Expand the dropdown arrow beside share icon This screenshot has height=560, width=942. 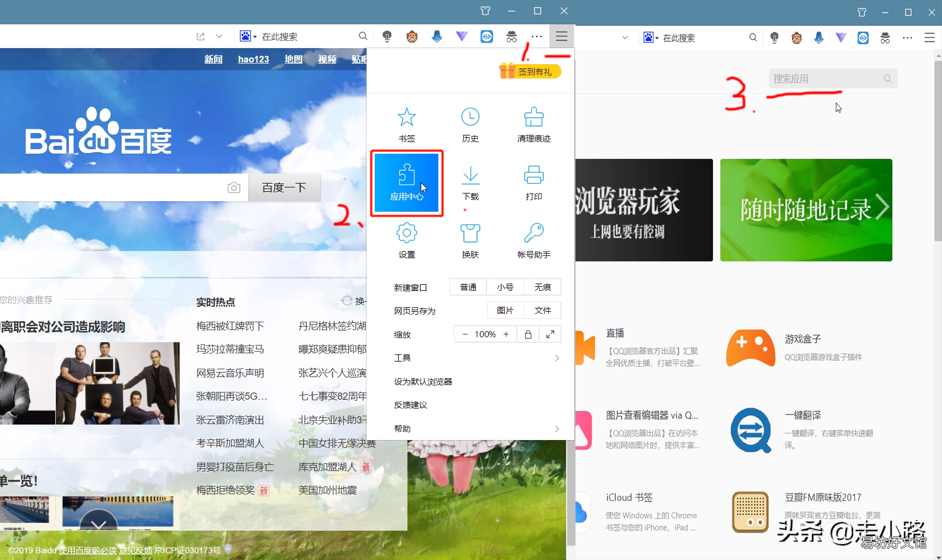pyautogui.click(x=219, y=36)
